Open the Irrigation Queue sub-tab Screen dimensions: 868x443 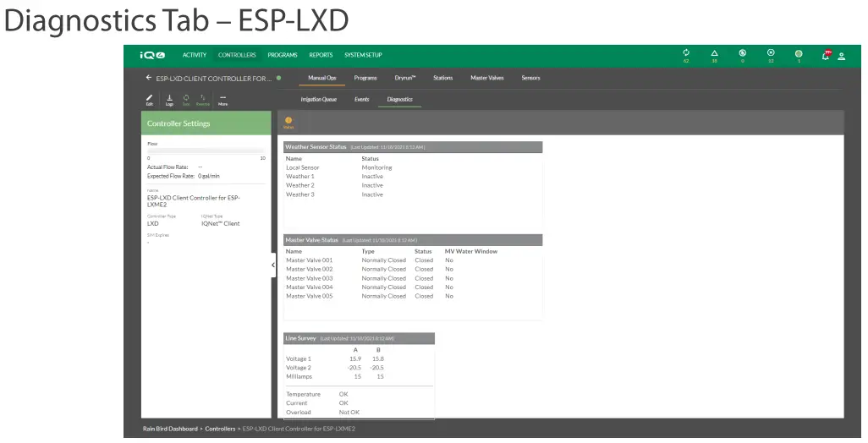coord(319,100)
